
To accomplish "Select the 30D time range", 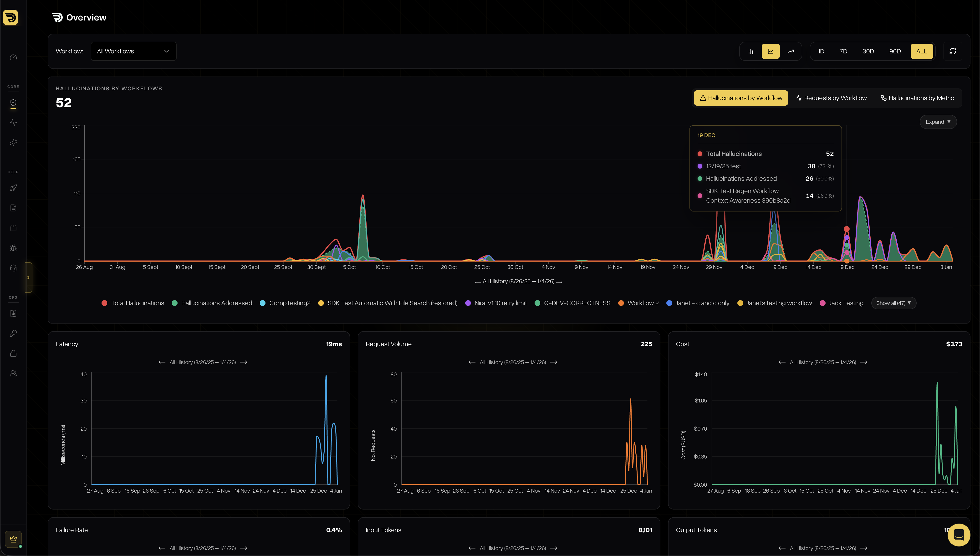I will tap(868, 51).
